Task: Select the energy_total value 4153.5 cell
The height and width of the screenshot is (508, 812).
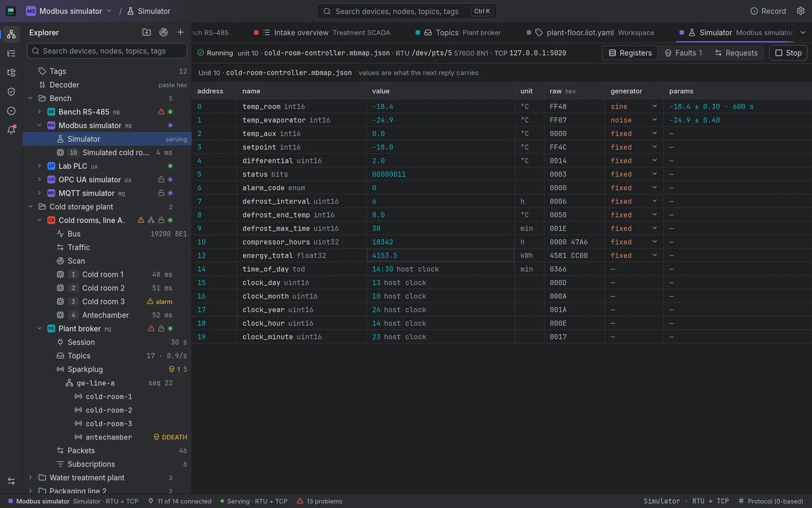Action: (440, 255)
